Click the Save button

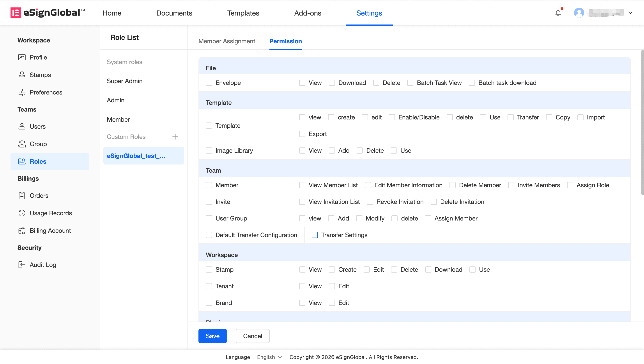click(x=212, y=336)
